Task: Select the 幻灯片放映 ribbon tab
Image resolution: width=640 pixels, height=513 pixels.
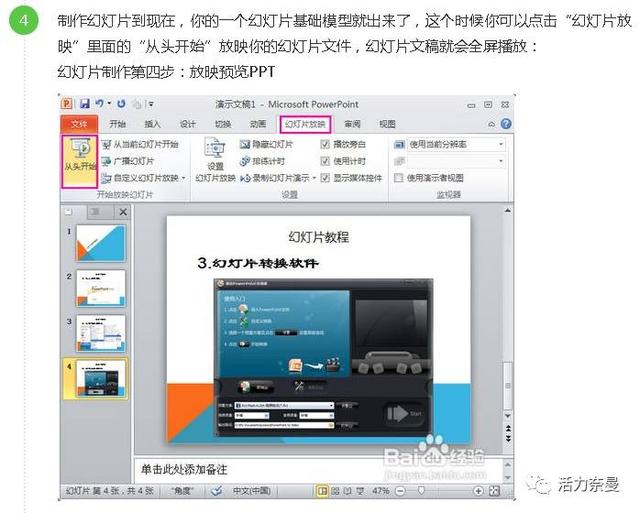Action: click(305, 124)
